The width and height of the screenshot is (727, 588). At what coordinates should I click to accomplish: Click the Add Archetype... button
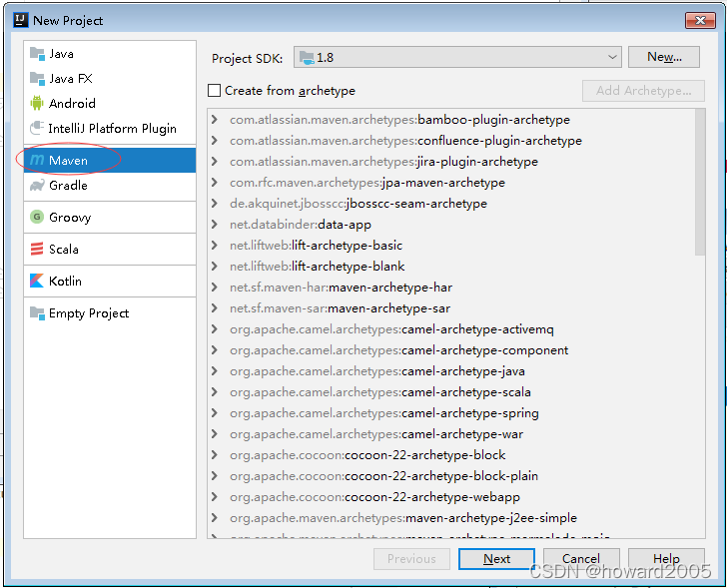pyautogui.click(x=643, y=91)
